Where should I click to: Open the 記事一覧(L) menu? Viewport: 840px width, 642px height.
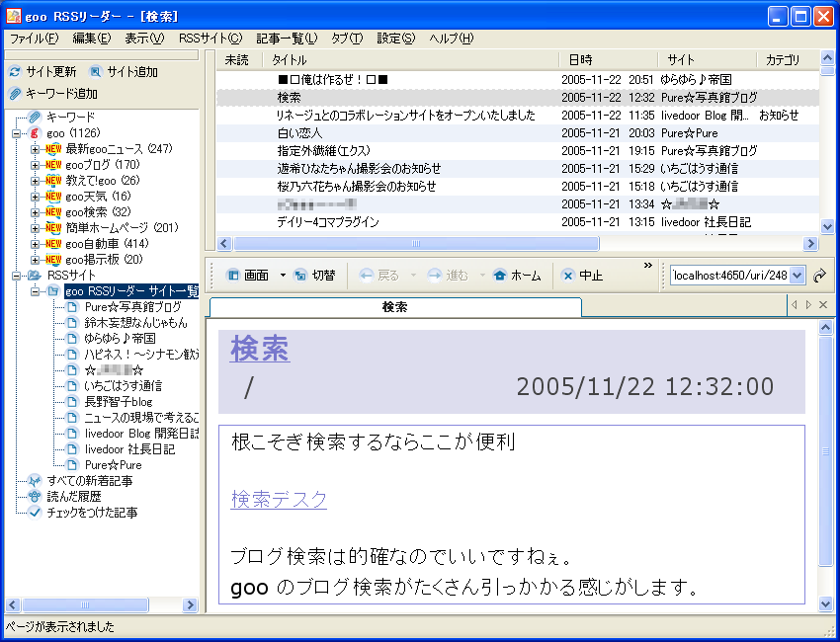[287, 39]
